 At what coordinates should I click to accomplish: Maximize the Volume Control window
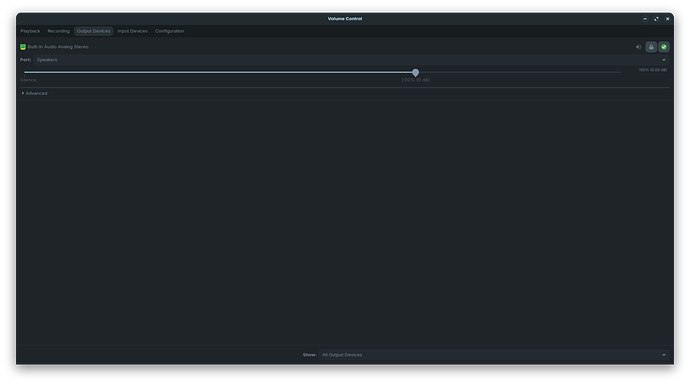656,19
